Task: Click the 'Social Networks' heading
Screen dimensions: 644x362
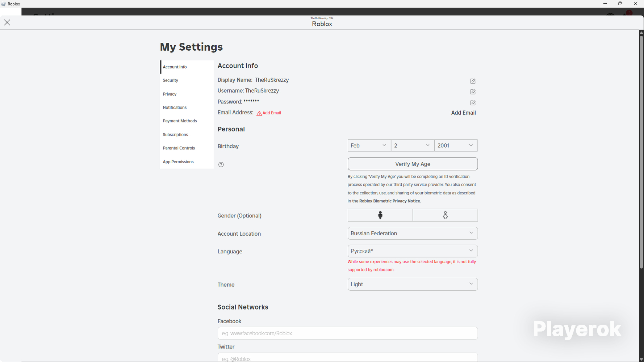Action: pyautogui.click(x=243, y=307)
